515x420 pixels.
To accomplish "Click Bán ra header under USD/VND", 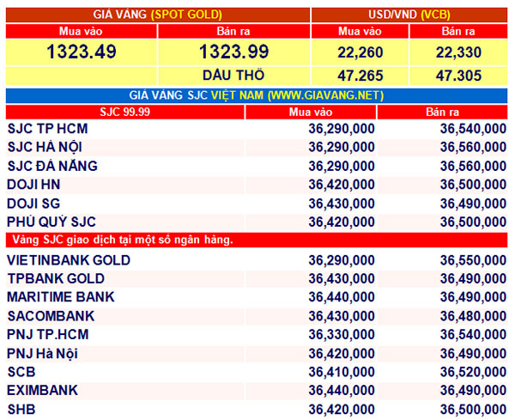I will pyautogui.click(x=458, y=32).
